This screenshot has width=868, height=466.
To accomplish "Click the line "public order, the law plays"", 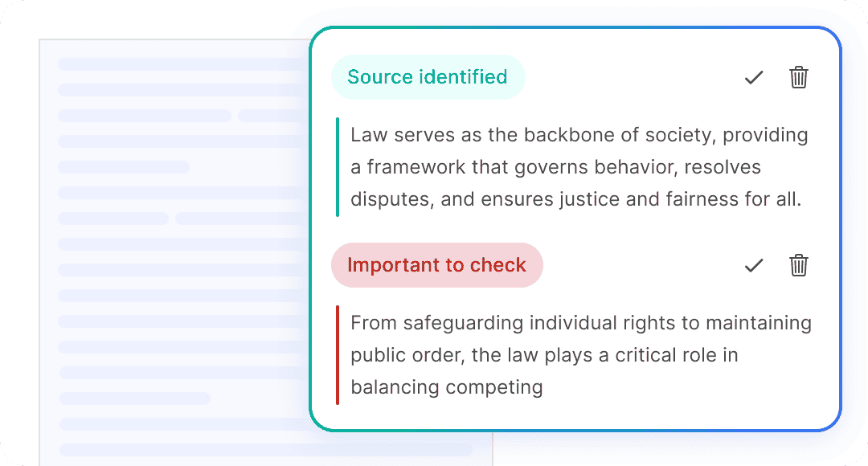I will (x=544, y=355).
